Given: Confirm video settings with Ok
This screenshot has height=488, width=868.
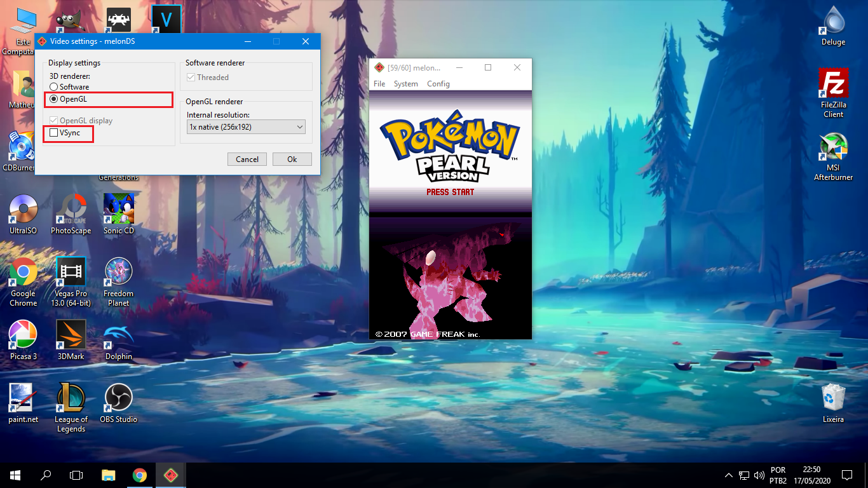Looking at the screenshot, I should pos(292,159).
